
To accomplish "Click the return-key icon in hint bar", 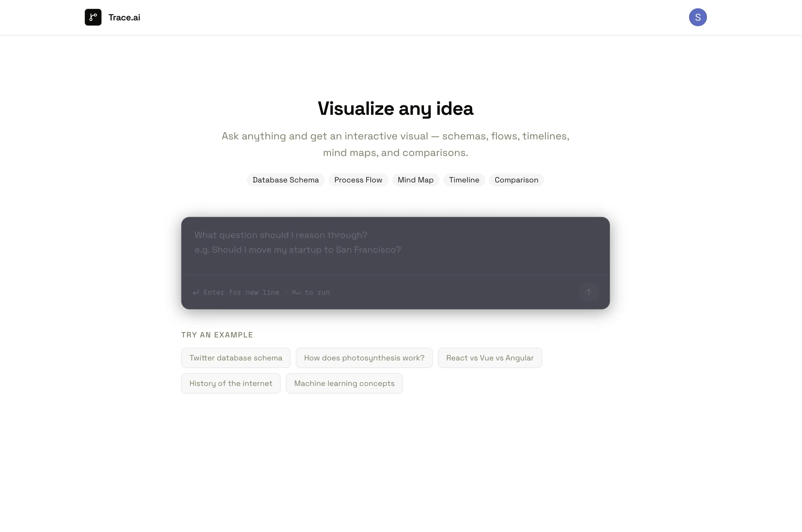I will 196,292.
